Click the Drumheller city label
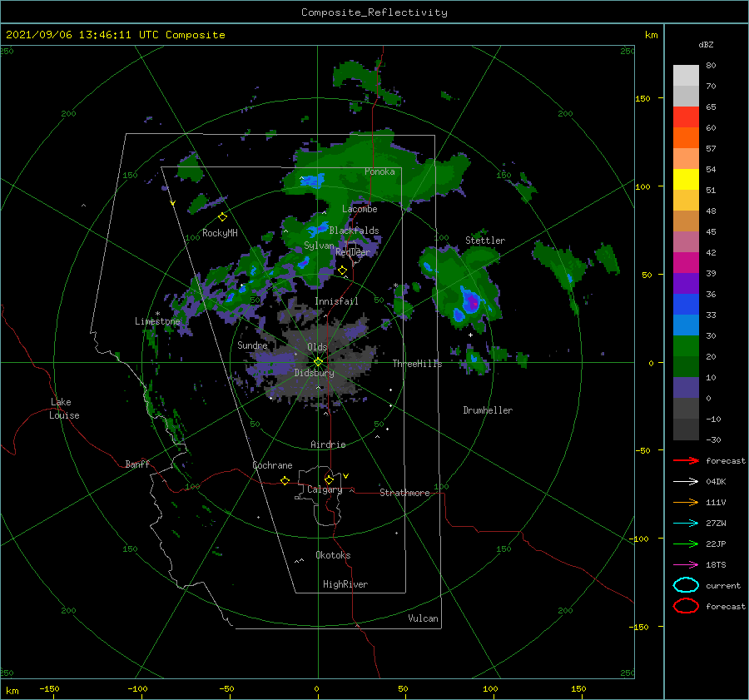 (x=488, y=410)
